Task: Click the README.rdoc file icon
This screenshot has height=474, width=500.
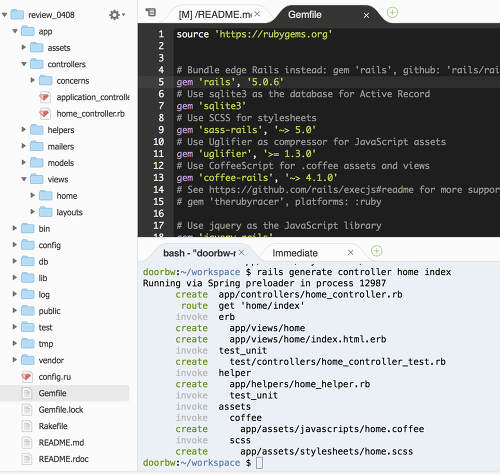Action: (x=27, y=459)
